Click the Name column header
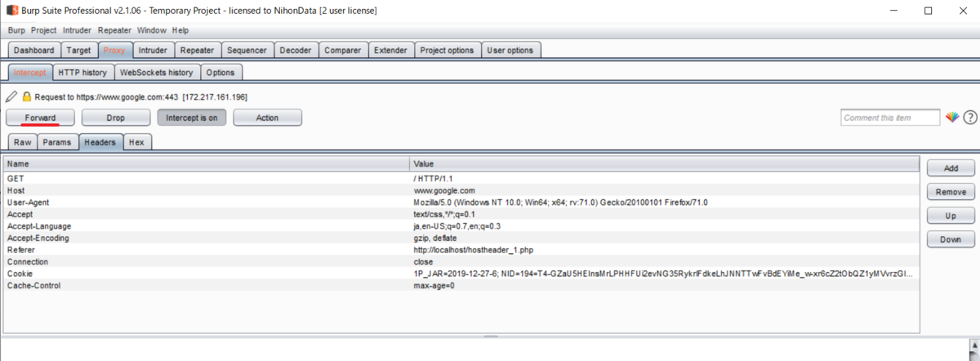 207,163
